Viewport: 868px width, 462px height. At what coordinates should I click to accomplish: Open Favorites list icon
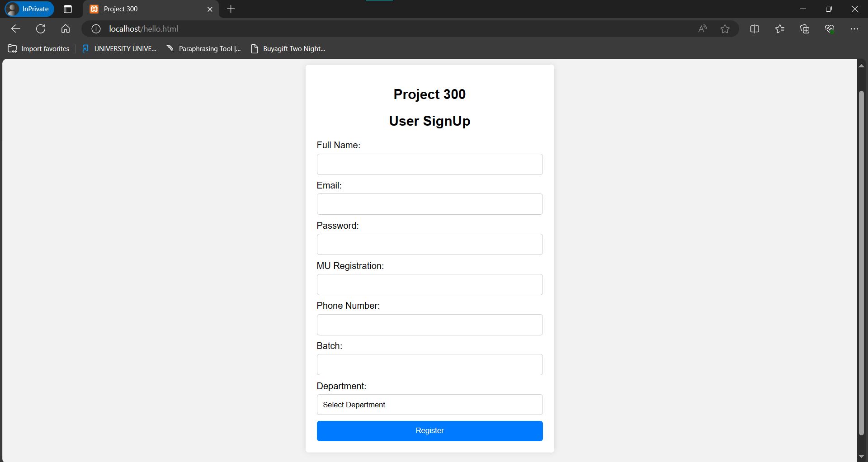click(780, 29)
